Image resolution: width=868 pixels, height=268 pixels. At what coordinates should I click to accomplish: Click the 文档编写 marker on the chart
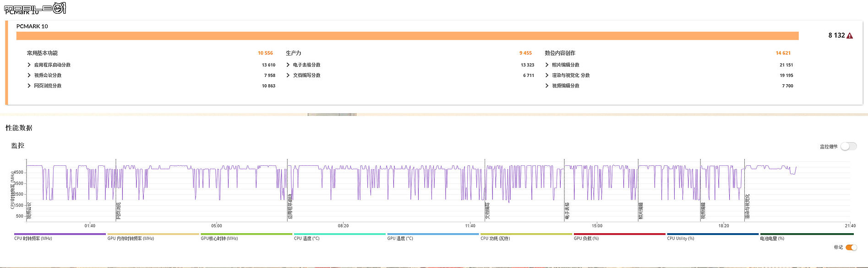pyautogui.click(x=487, y=211)
